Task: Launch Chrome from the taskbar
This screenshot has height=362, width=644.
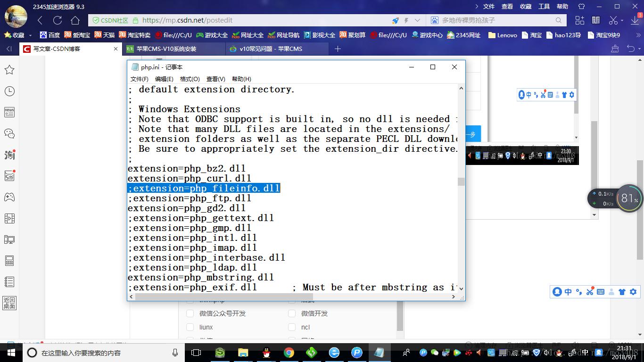Action: click(x=289, y=353)
